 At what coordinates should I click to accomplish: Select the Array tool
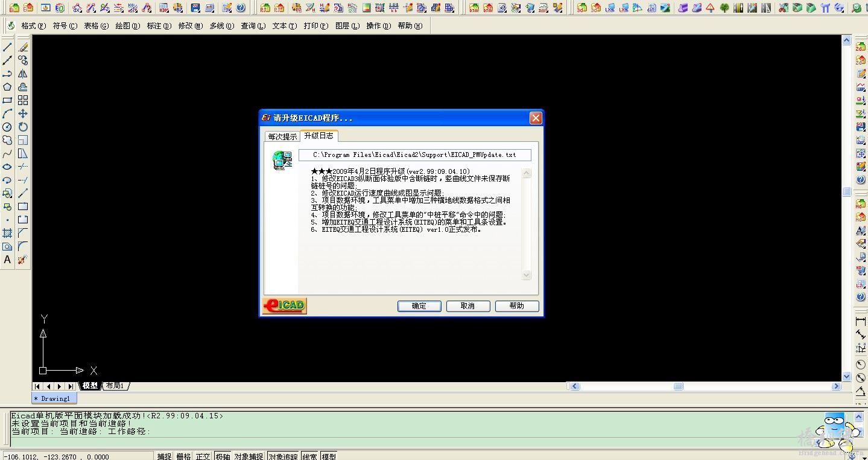tap(23, 100)
